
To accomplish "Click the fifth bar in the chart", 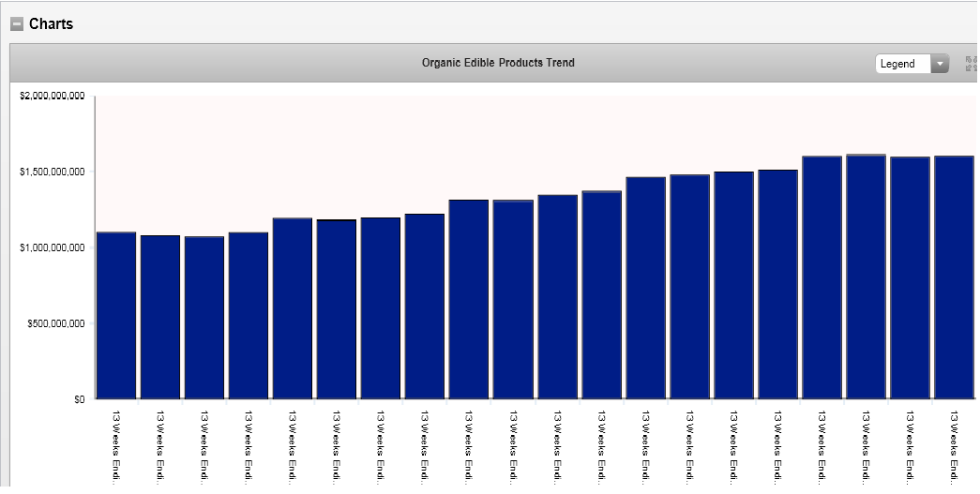I will click(x=293, y=308).
